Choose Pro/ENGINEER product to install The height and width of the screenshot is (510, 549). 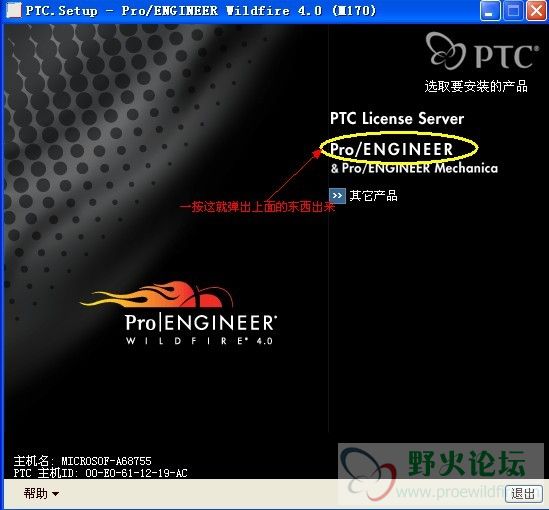point(391,149)
